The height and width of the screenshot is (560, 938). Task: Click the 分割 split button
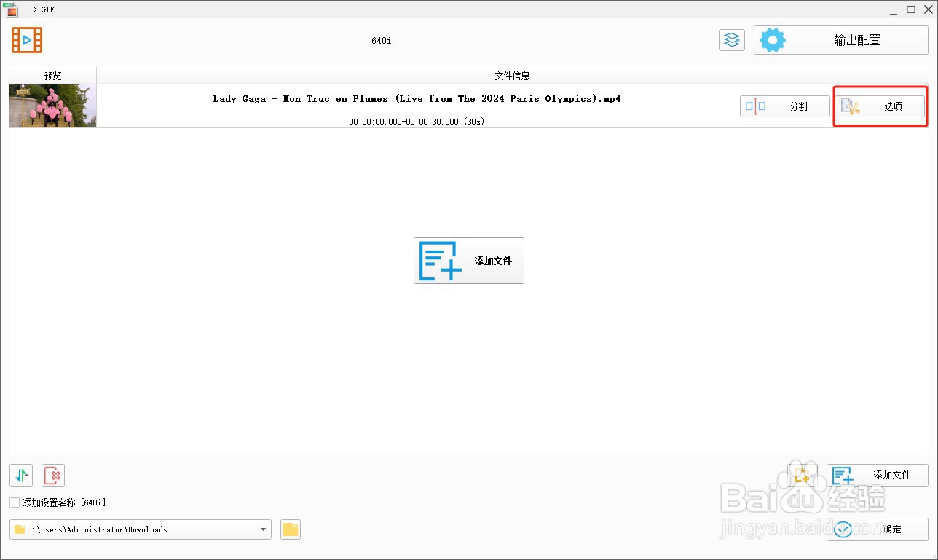click(785, 106)
